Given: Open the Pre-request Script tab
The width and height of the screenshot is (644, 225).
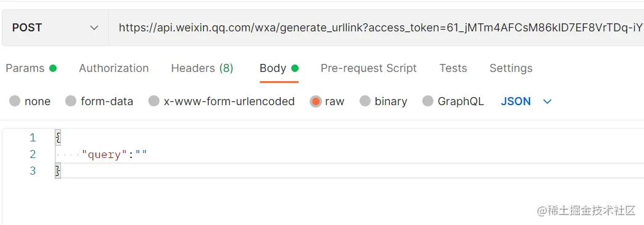Looking at the screenshot, I should 368,68.
